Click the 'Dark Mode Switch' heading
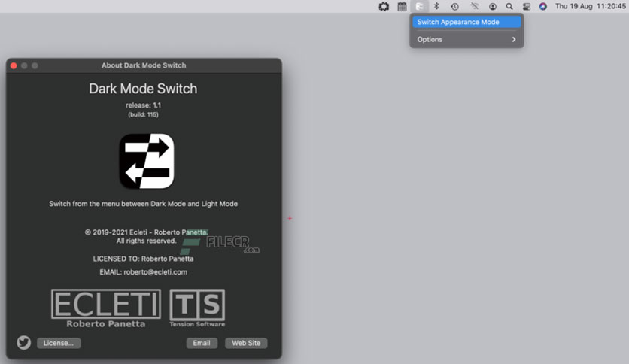The height and width of the screenshot is (364, 629). point(143,89)
